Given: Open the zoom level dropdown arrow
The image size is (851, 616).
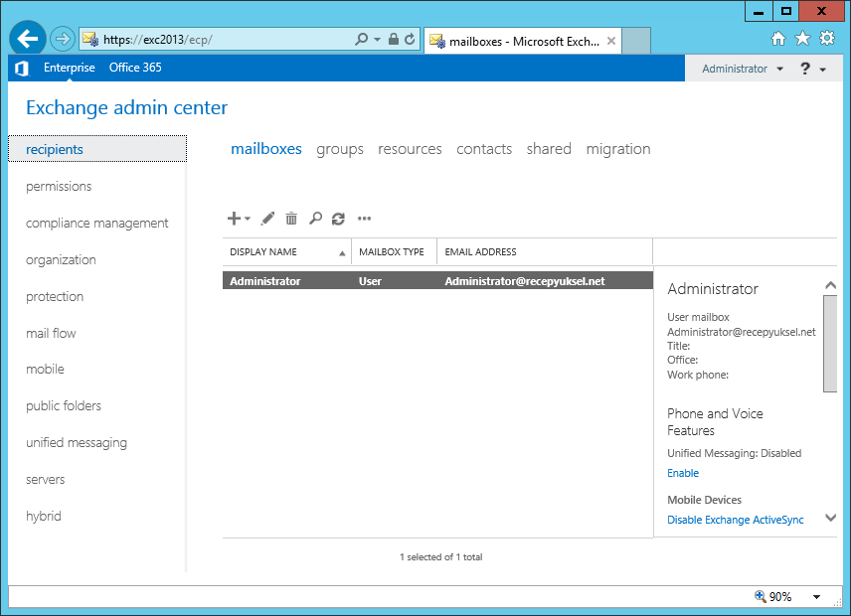Looking at the screenshot, I should 816,597.
